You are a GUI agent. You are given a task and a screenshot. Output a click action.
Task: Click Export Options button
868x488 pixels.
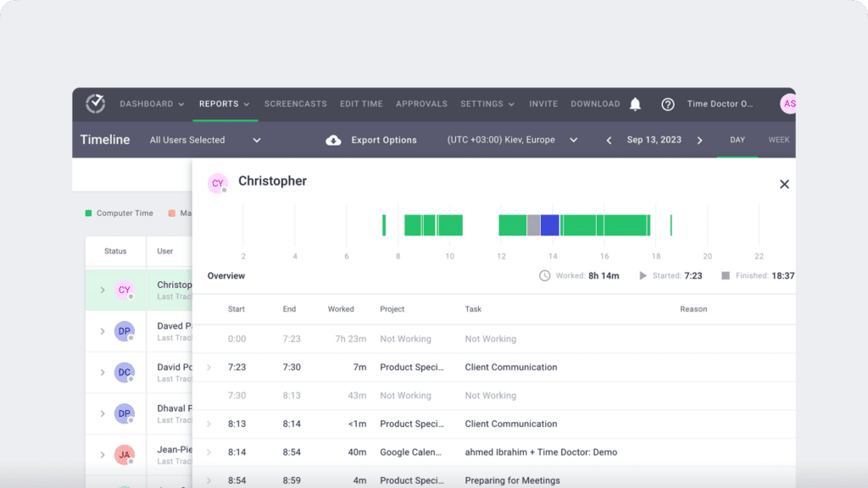coord(383,140)
